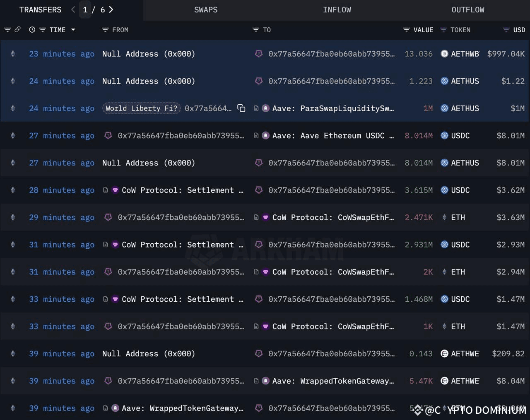This screenshot has width=530, height=420.
Task: Open the VALUE column filter
Action: (407, 30)
